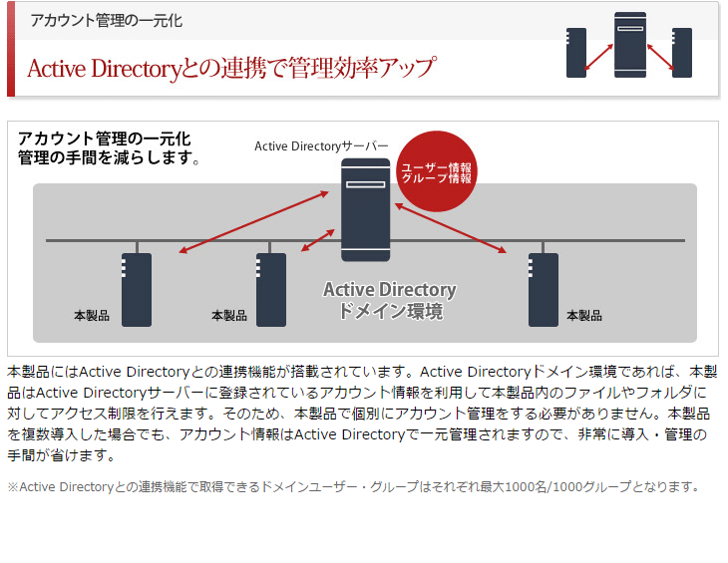The height and width of the screenshot is (563, 728).
Task: Click the red title Active Directoryとの連携で管理効率アップ
Action: point(232,69)
